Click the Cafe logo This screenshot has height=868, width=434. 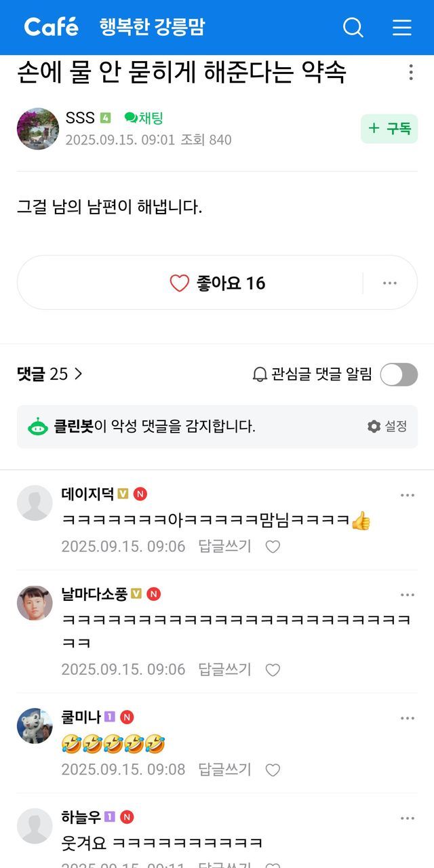(x=52, y=27)
